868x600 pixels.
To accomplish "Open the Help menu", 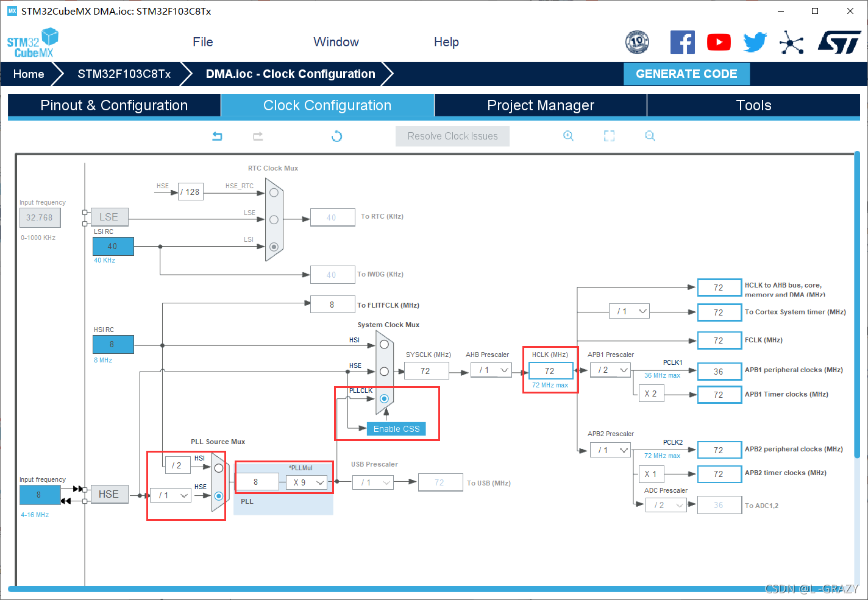I will tap(446, 42).
